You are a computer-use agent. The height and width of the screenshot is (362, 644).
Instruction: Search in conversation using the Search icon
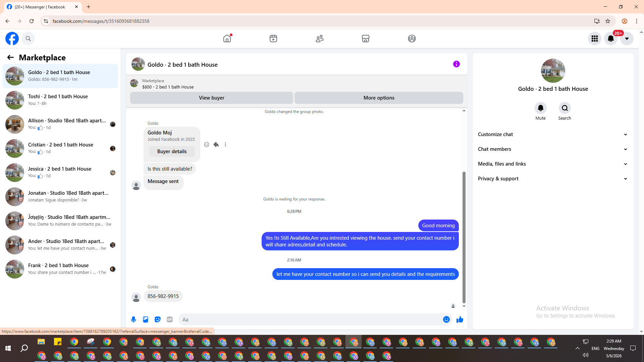(565, 108)
